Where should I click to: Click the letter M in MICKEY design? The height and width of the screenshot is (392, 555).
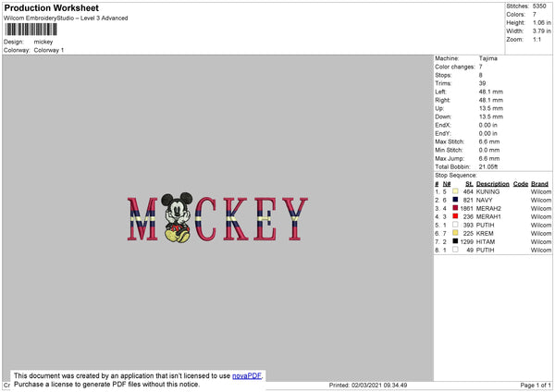(142, 219)
